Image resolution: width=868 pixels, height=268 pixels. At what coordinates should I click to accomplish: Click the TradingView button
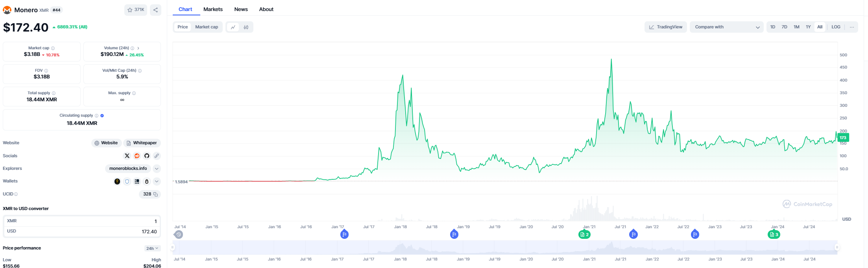[x=666, y=27]
